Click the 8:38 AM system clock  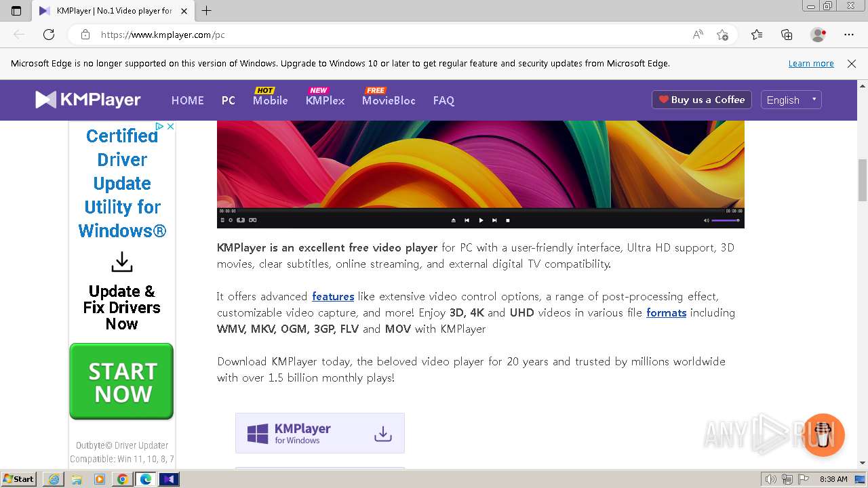(833, 479)
